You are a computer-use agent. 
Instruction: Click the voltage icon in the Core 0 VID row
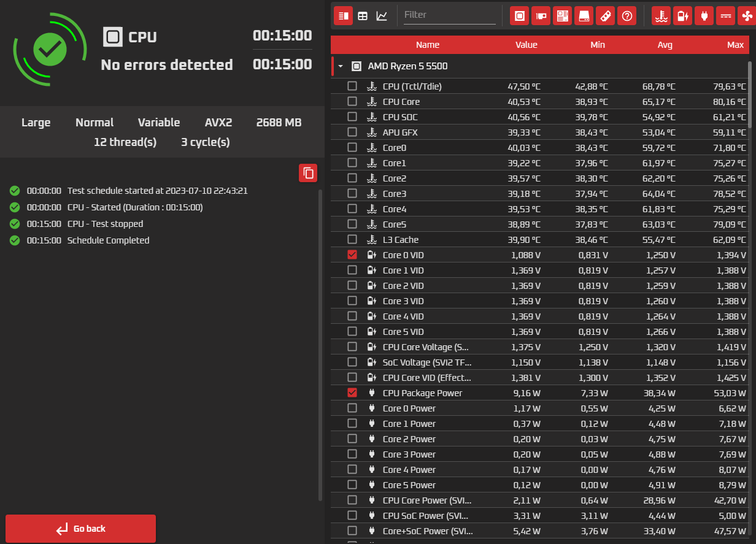(x=371, y=255)
